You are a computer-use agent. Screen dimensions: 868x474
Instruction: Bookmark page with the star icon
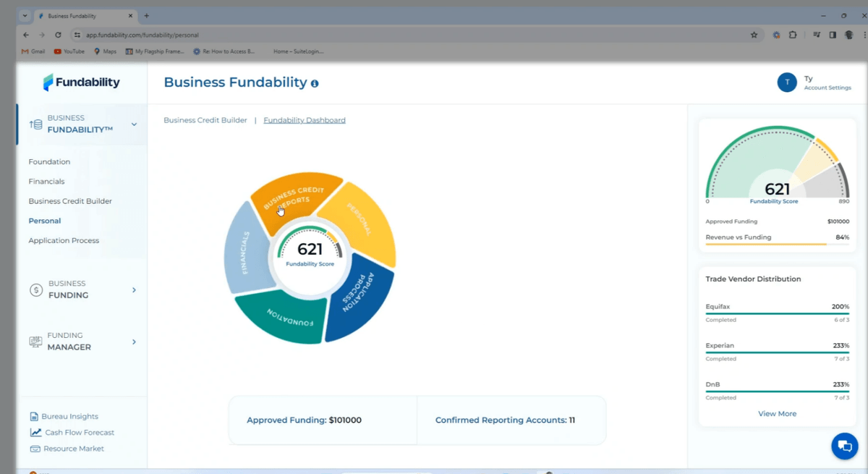754,35
